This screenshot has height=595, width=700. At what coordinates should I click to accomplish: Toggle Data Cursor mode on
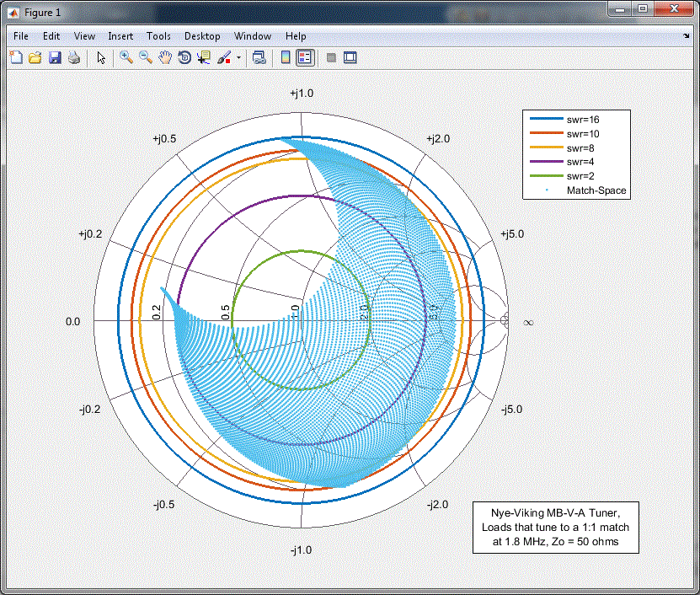(204, 57)
